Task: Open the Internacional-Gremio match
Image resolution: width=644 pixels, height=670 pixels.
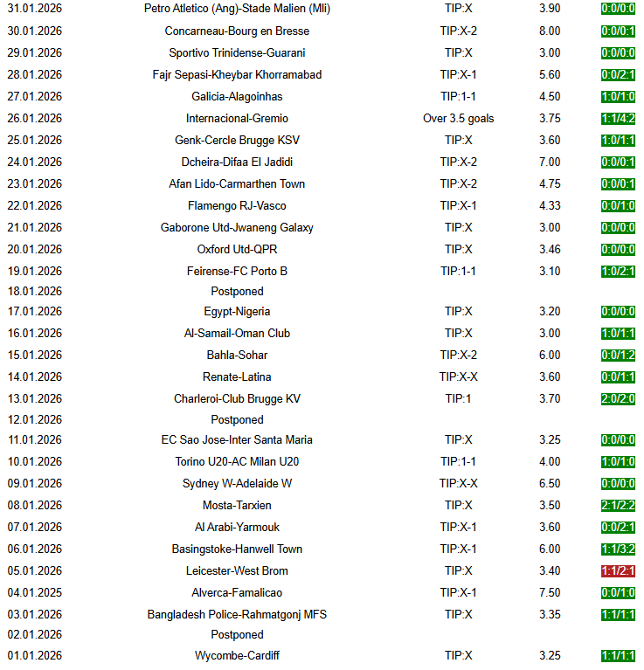Action: coord(237,119)
